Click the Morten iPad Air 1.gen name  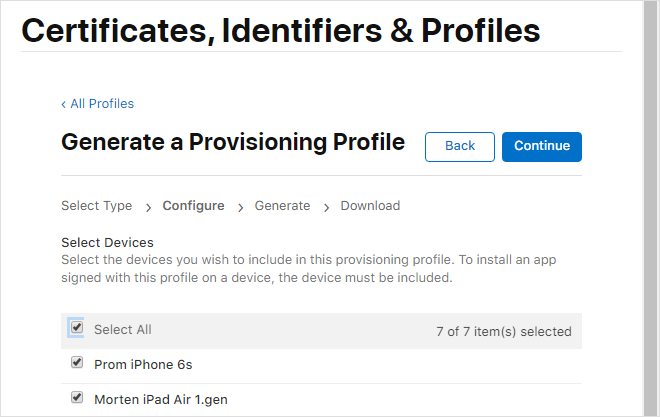coord(161,399)
